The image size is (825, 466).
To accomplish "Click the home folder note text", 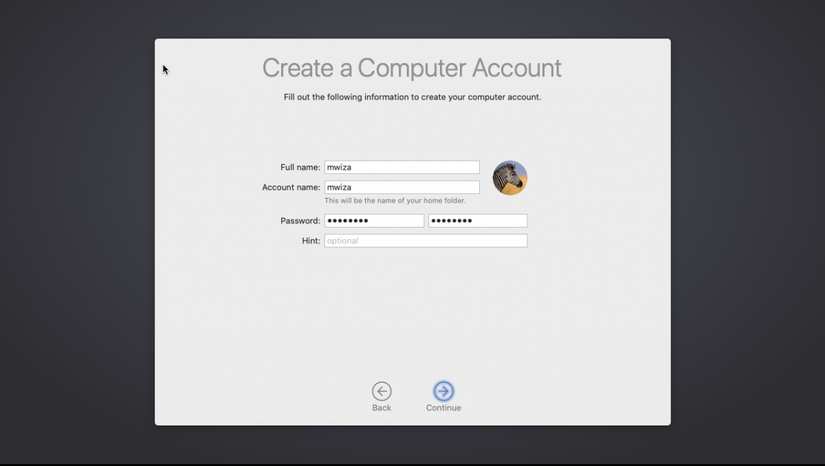I will click(x=395, y=200).
